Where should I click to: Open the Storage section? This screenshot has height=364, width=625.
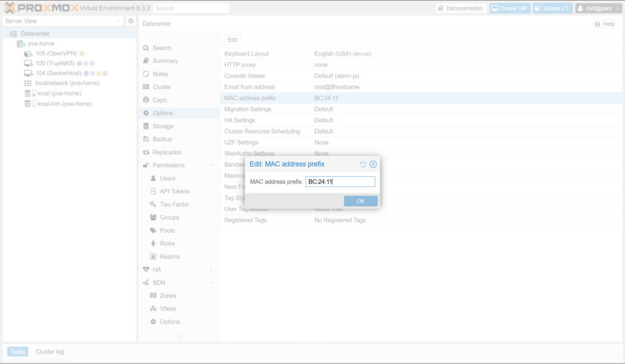coord(162,126)
